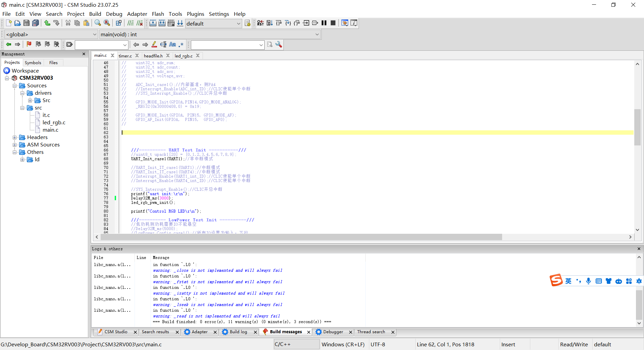Click the Step into debug icon
644x350 pixels.
tap(288, 23)
